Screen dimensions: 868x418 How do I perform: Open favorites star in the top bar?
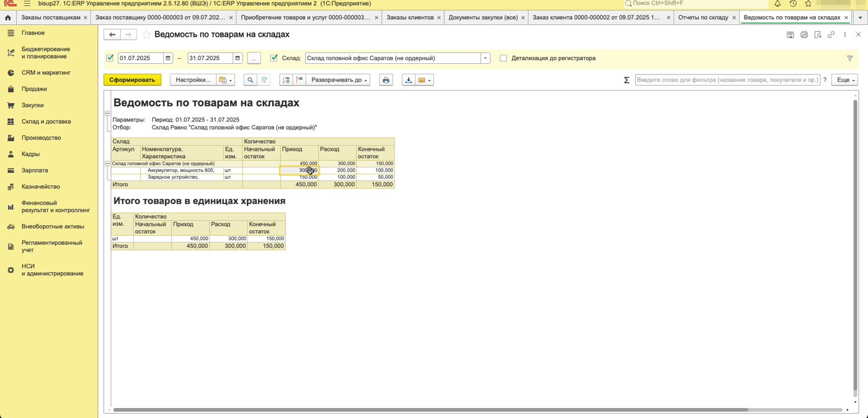click(808, 4)
